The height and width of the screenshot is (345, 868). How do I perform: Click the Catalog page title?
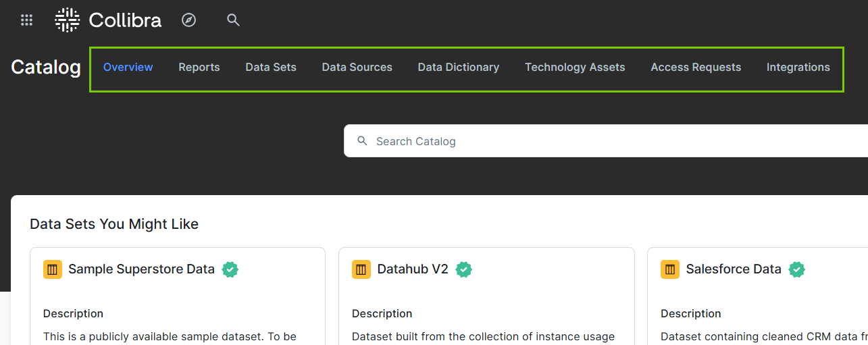click(46, 68)
